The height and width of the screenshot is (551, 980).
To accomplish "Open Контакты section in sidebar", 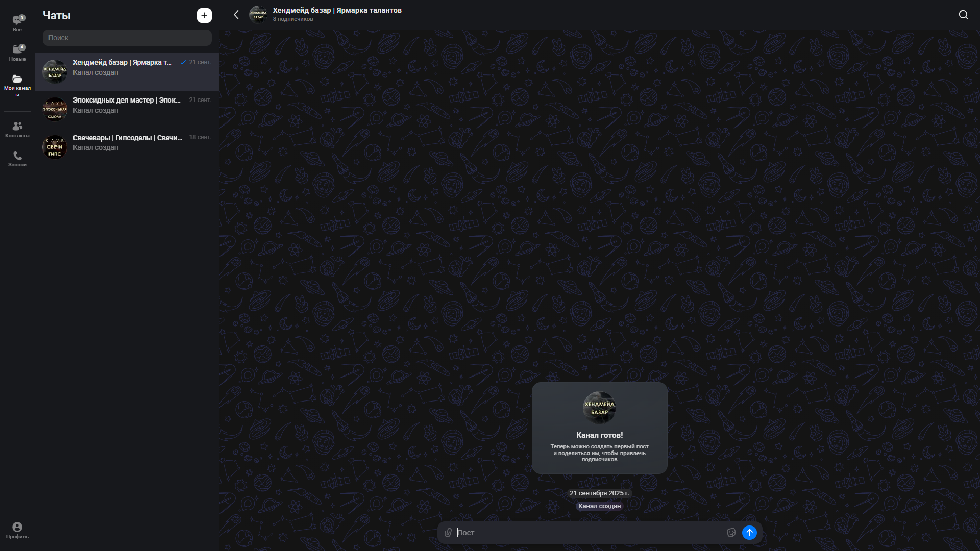I will [x=17, y=129].
